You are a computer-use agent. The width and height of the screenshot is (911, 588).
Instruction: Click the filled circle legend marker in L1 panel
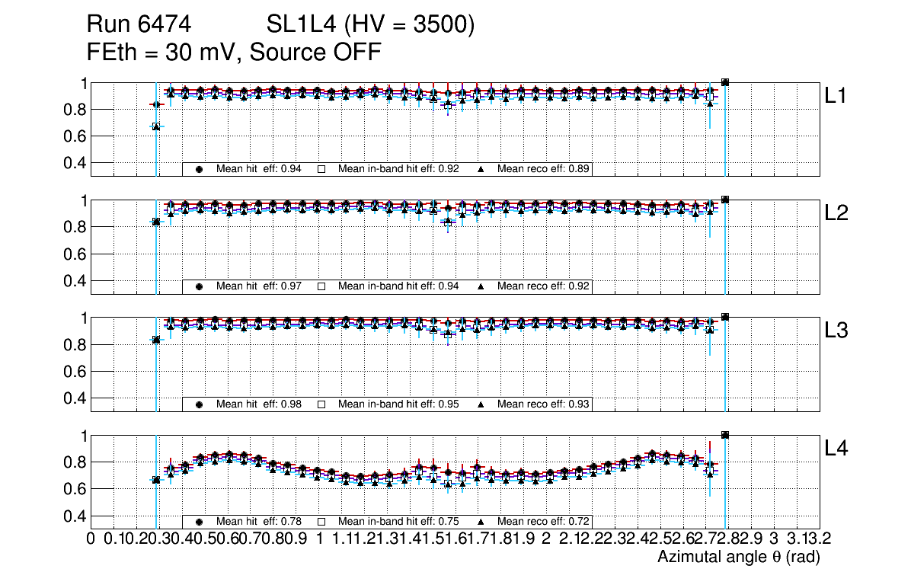(x=200, y=169)
